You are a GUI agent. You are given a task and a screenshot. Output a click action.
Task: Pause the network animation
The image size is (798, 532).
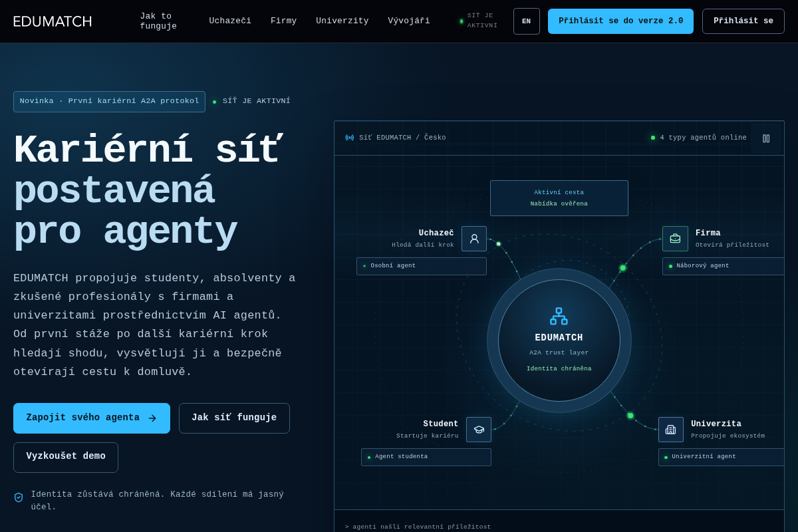[765, 138]
